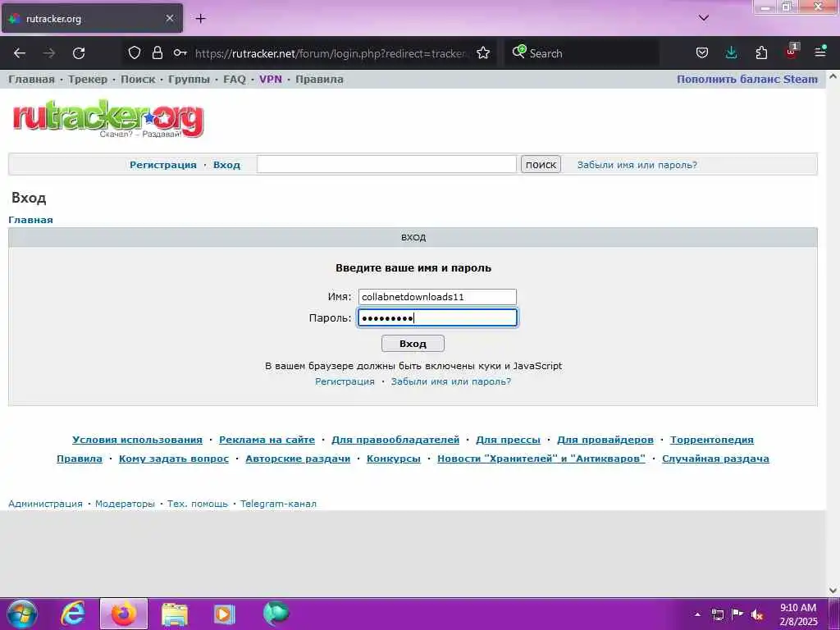Image resolution: width=840 pixels, height=630 pixels.
Task: Open a new tab with the plus icon
Action: point(200,19)
